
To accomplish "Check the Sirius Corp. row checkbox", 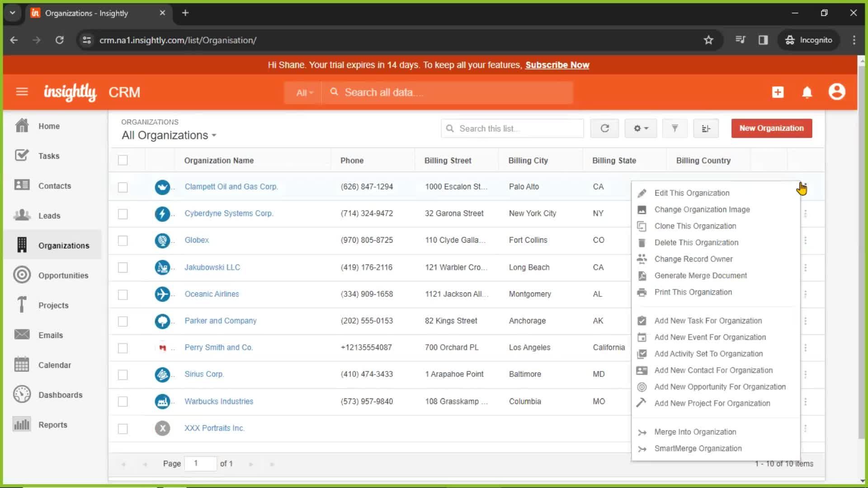I will [123, 375].
